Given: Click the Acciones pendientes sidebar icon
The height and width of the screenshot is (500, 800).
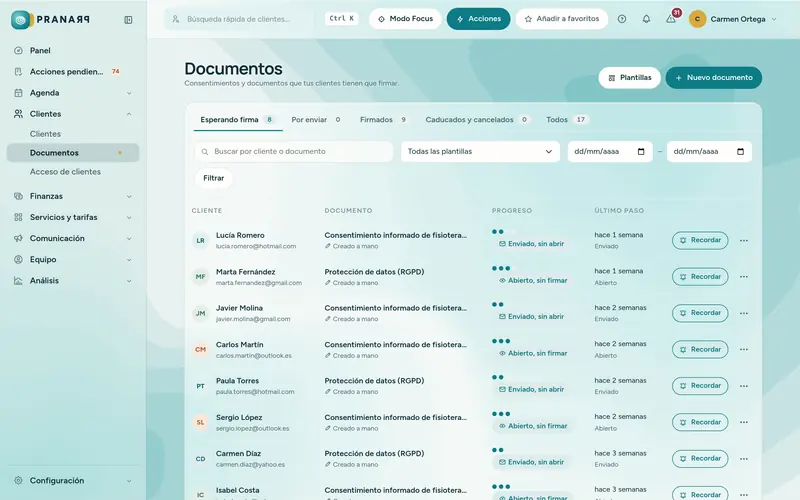Looking at the screenshot, I should [x=18, y=71].
